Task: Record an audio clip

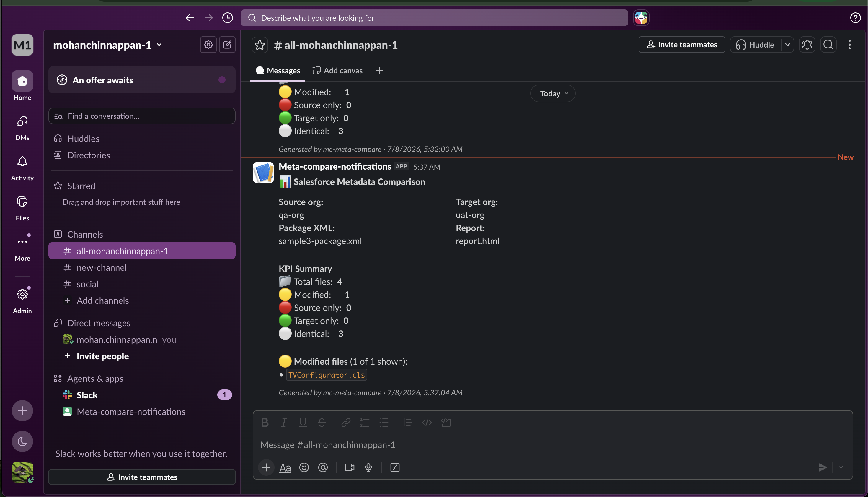Action: tap(368, 467)
